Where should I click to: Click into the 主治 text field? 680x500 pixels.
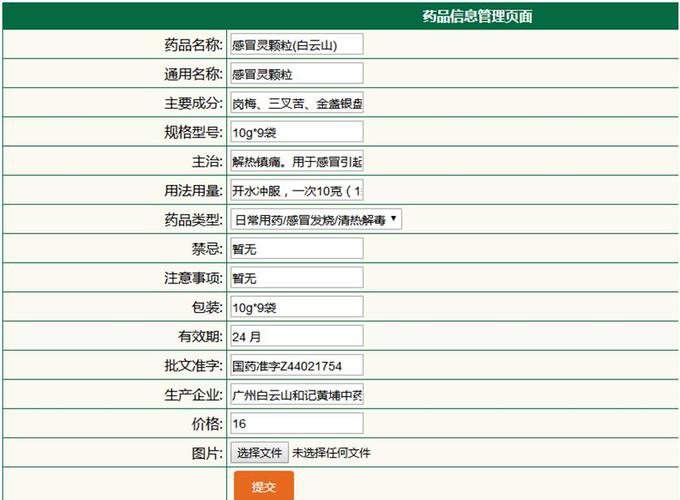[297, 161]
